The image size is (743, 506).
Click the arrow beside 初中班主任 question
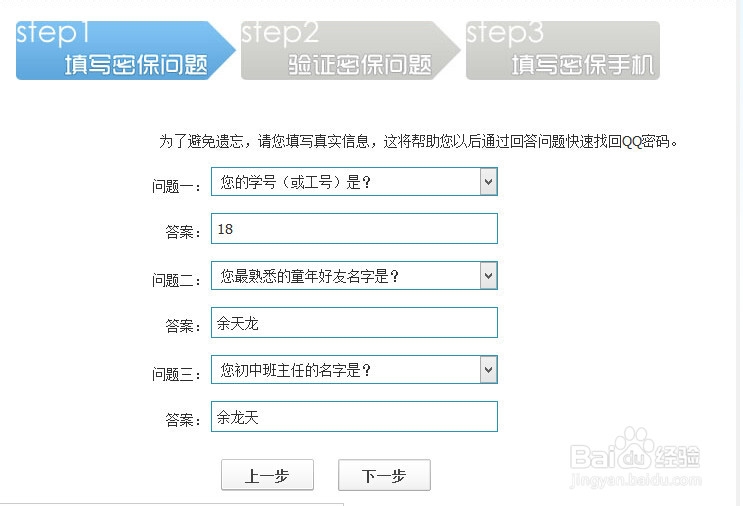coord(488,370)
